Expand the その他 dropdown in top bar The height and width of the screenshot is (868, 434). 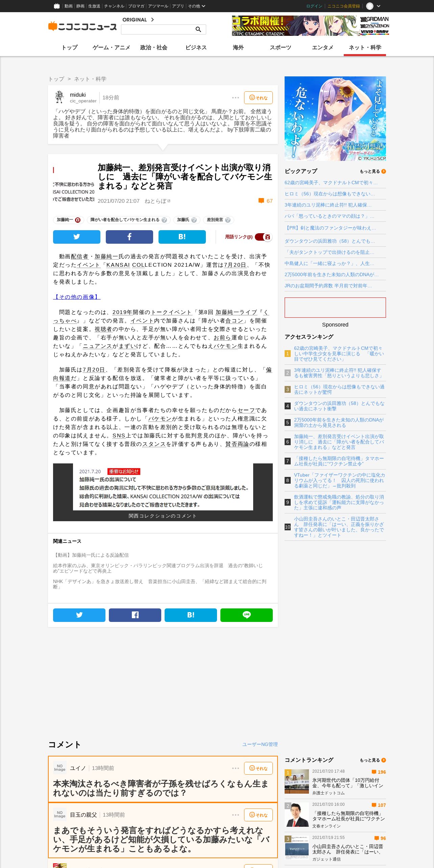pyautogui.click(x=196, y=6)
